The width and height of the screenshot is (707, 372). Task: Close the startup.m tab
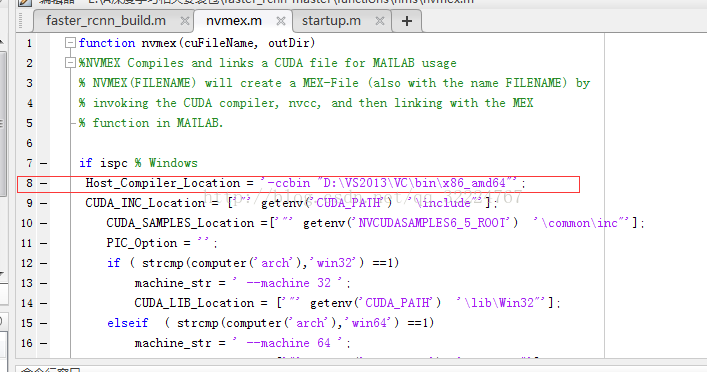pyautogui.click(x=380, y=21)
